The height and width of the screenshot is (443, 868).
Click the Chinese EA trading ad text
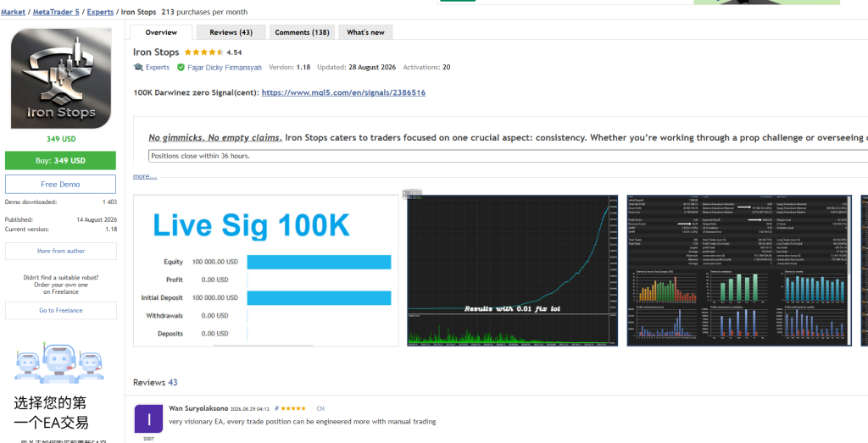click(x=51, y=413)
